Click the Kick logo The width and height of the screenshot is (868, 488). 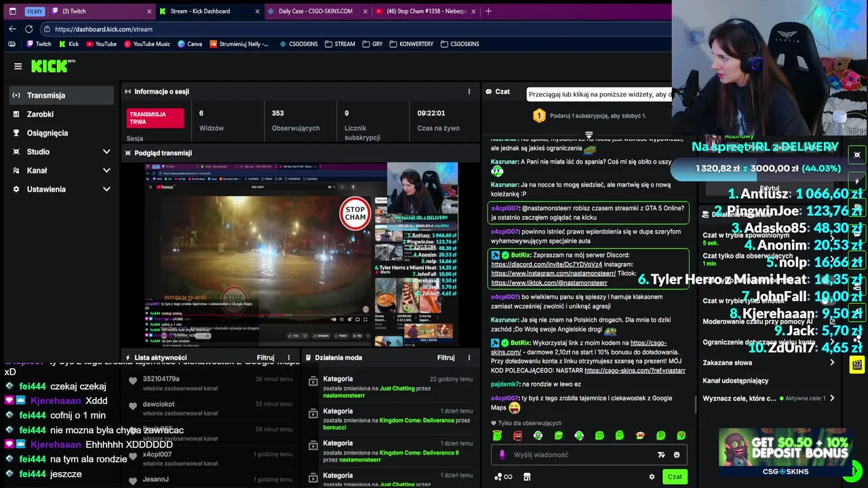tap(53, 66)
